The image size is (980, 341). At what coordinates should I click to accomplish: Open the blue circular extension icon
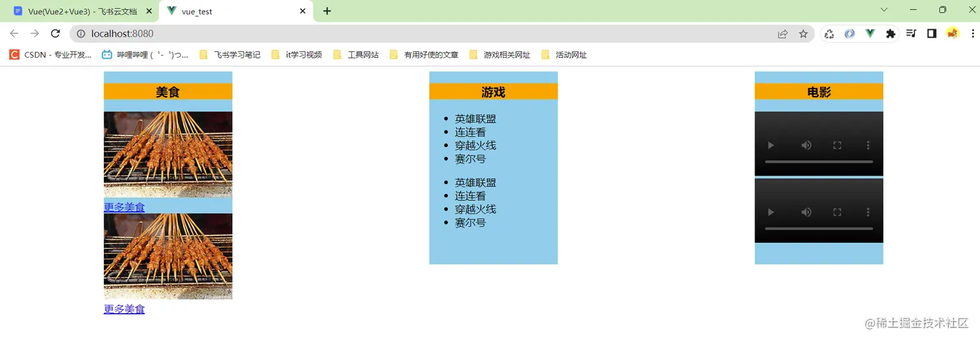pos(850,34)
